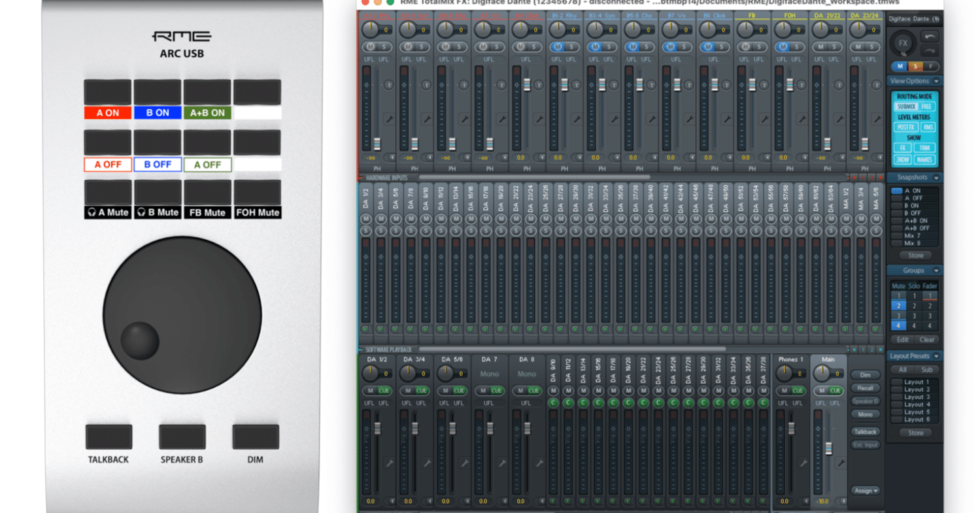This screenshot has width=980, height=513.
Task: Unmute the FOH channel
Action: click(782, 47)
